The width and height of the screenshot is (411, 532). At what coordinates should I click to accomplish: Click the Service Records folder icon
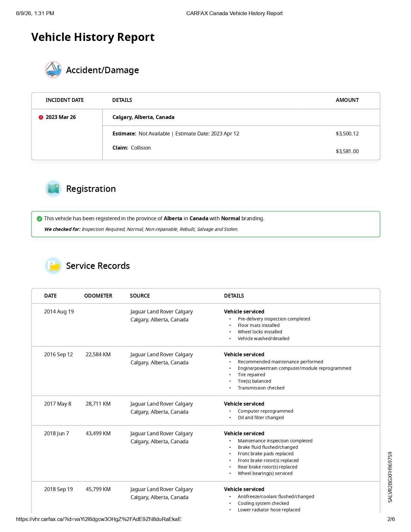[53, 266]
